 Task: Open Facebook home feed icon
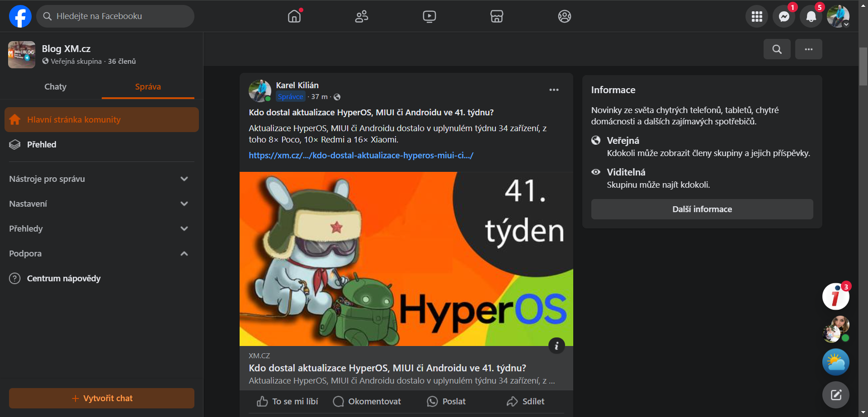click(x=294, y=16)
